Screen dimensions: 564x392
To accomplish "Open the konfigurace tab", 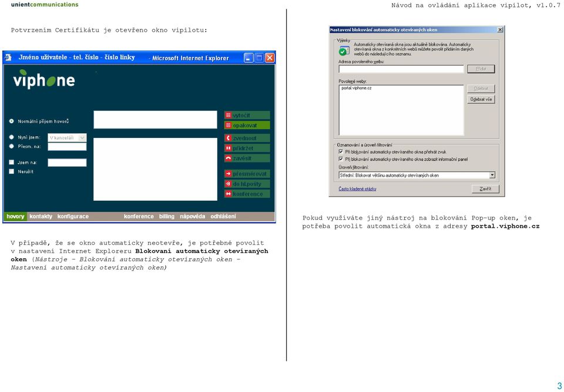I will (73, 217).
